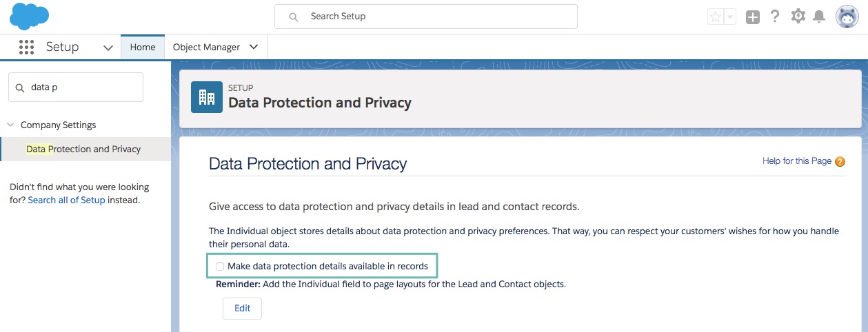Open the App Launcher dots grid
The height and width of the screenshot is (332, 868).
coord(26,47)
